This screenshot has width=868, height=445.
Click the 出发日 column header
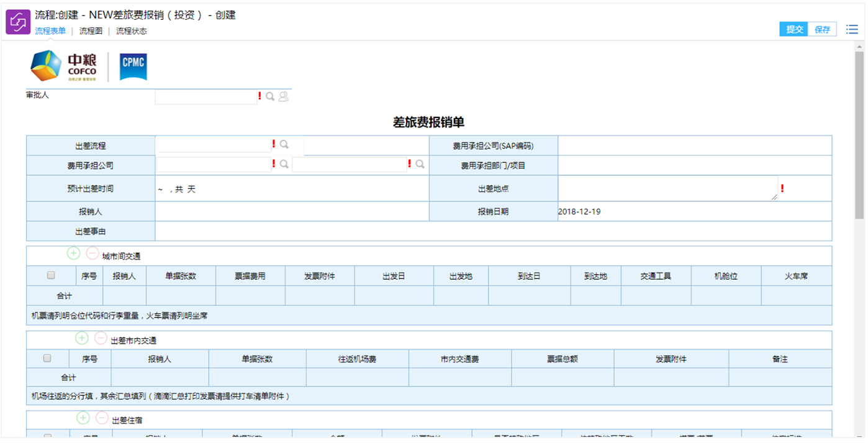[x=394, y=276]
